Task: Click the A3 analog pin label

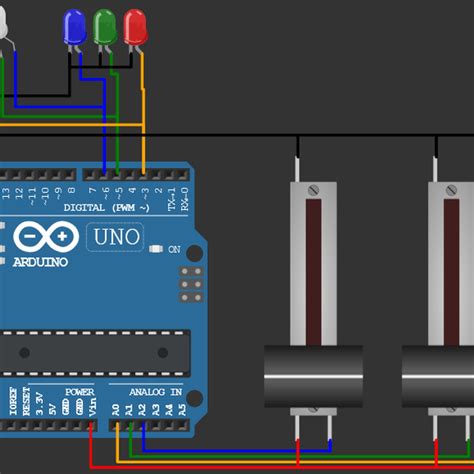Action: (155, 410)
